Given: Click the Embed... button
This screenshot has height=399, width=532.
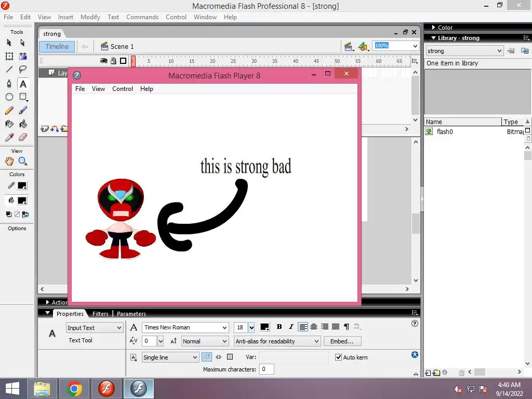Looking at the screenshot, I should pyautogui.click(x=342, y=341).
